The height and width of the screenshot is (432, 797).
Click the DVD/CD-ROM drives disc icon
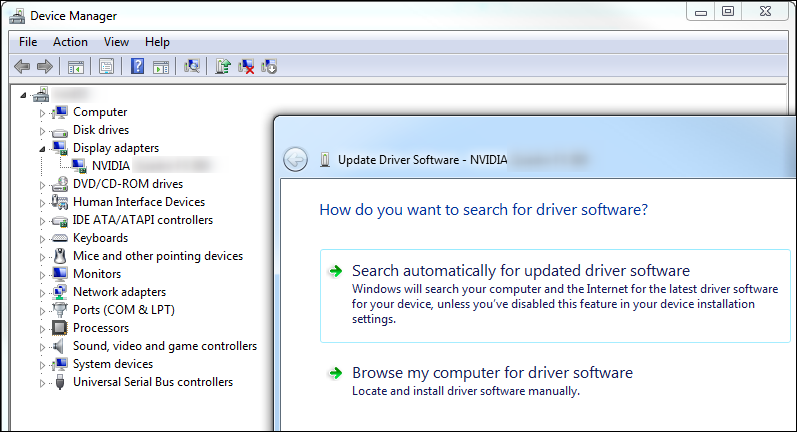pyautogui.click(x=60, y=184)
